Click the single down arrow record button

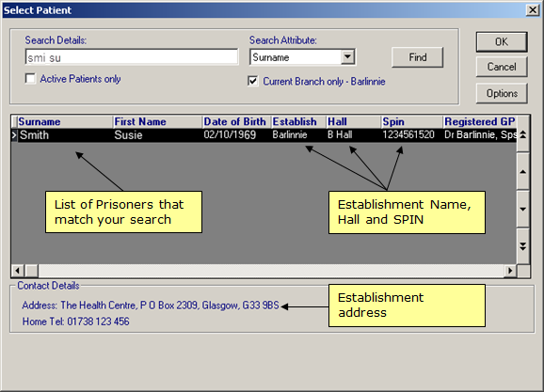click(523, 209)
